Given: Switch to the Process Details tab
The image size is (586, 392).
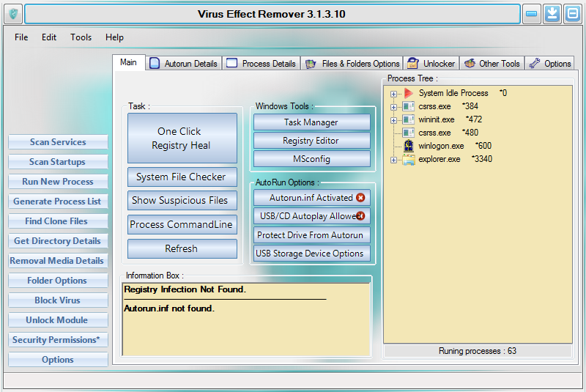Looking at the screenshot, I should pos(262,64).
